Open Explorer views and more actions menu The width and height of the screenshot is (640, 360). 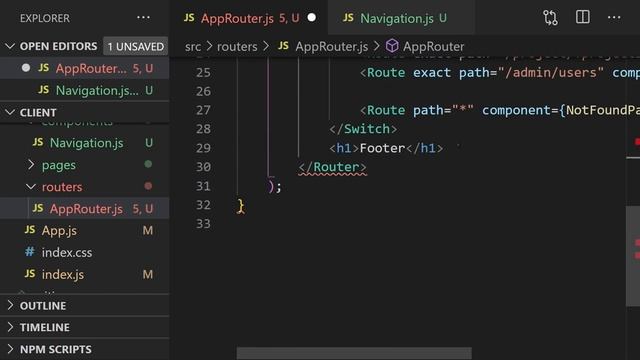143,18
